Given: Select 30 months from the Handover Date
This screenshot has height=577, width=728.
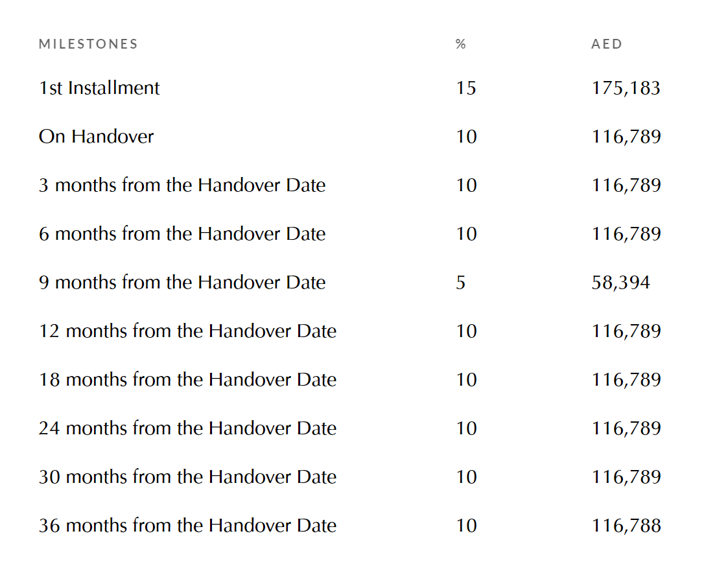Looking at the screenshot, I should click(187, 477).
